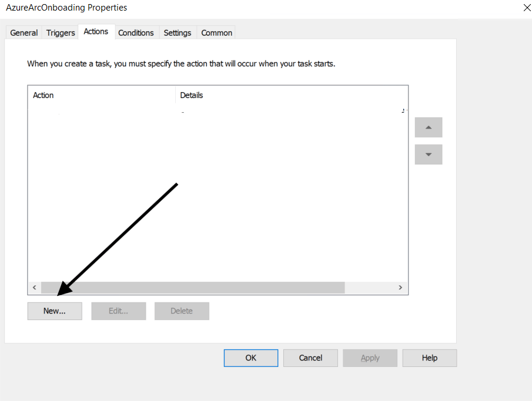Open Help for this dialog
This screenshot has width=532, height=401.
(x=430, y=358)
